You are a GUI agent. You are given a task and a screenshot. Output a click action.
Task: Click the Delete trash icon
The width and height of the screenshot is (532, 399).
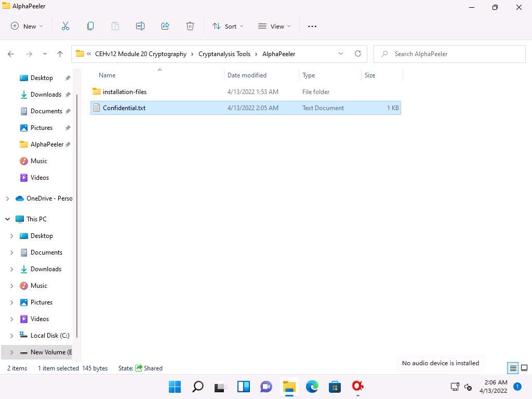click(190, 26)
